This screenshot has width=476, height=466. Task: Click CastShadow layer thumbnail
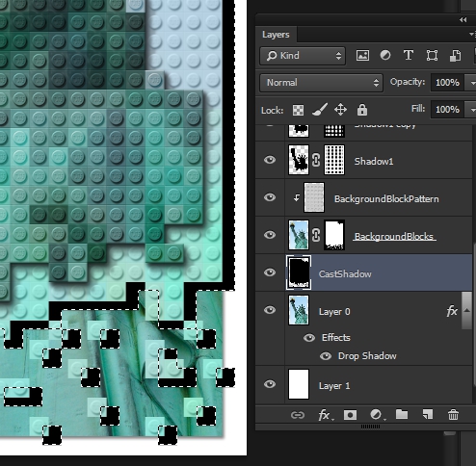point(299,272)
